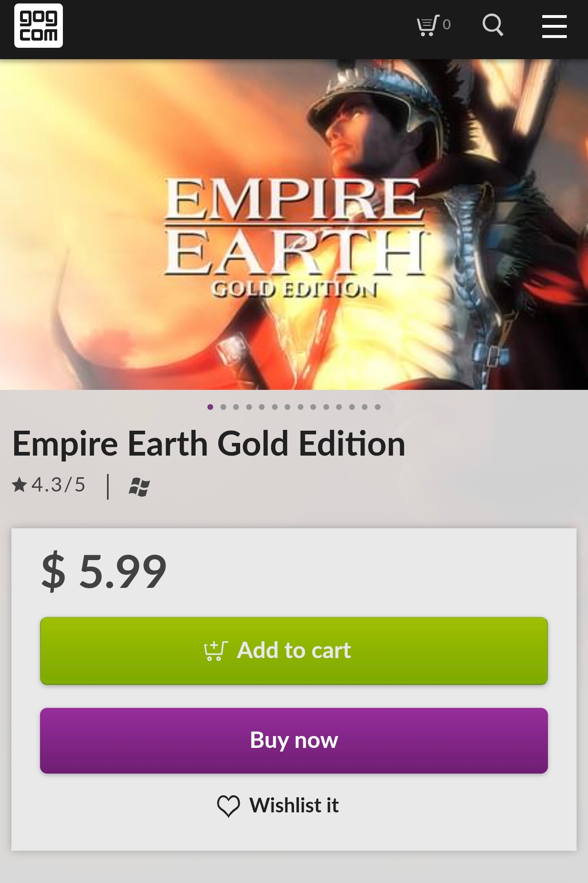This screenshot has height=883, width=588.
Task: Select the seventh carousel dot
Action: click(287, 407)
